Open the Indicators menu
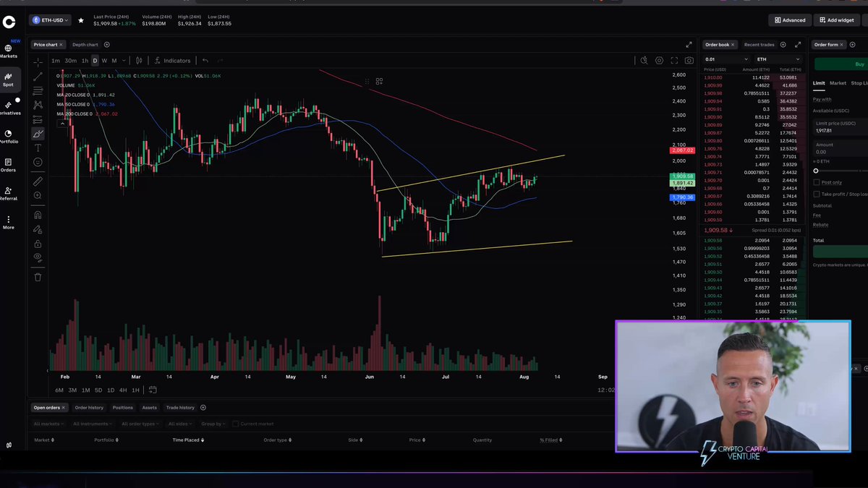Image resolution: width=868 pixels, height=488 pixels. (x=172, y=61)
